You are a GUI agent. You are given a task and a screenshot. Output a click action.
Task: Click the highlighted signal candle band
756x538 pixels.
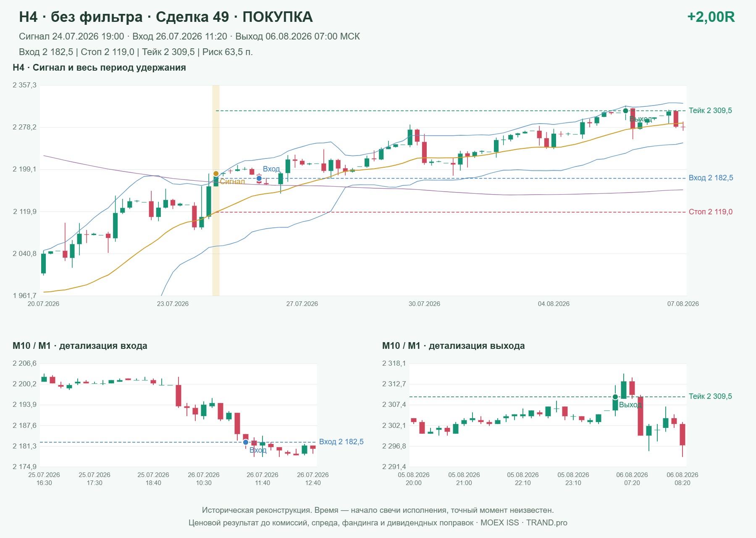coord(216,190)
